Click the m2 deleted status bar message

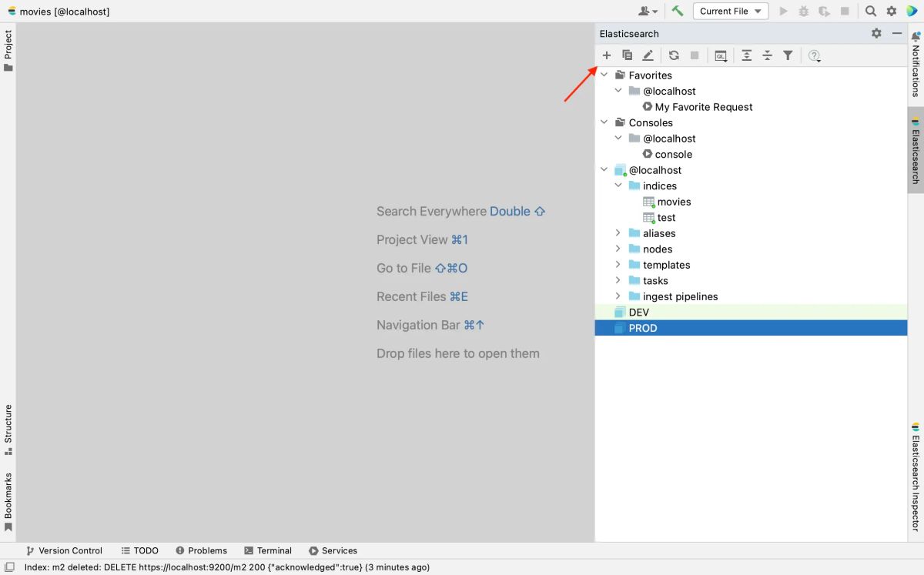227,567
